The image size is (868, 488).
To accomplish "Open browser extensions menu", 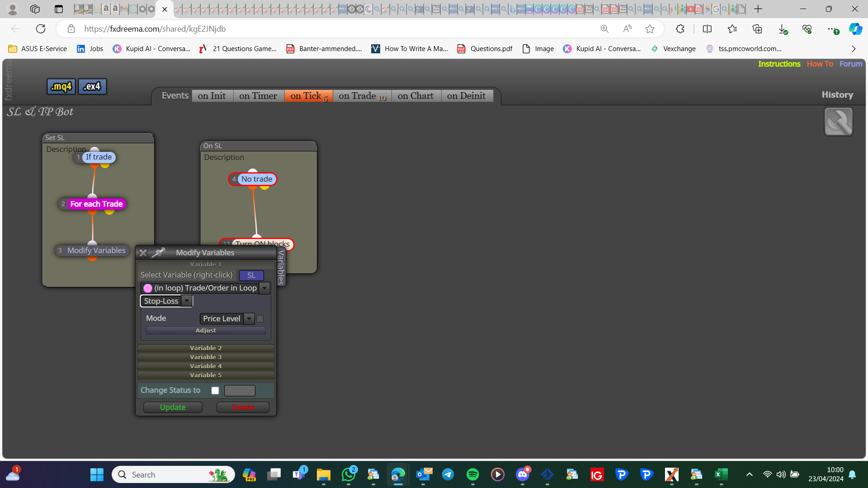I will pos(680,29).
